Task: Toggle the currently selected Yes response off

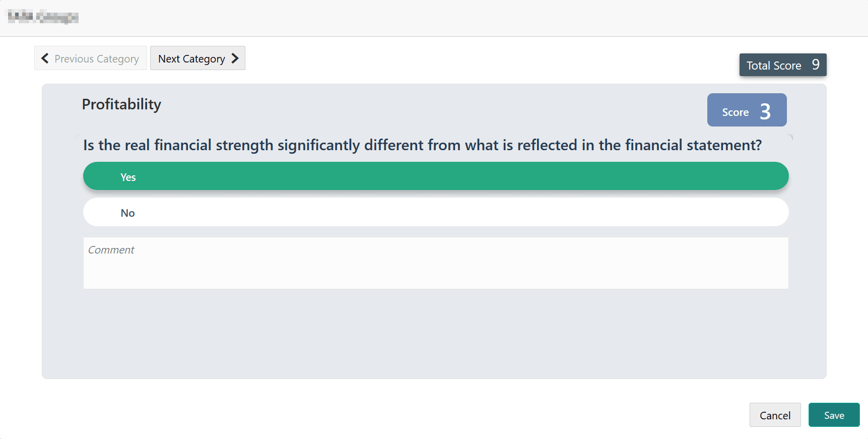Action: (435, 176)
